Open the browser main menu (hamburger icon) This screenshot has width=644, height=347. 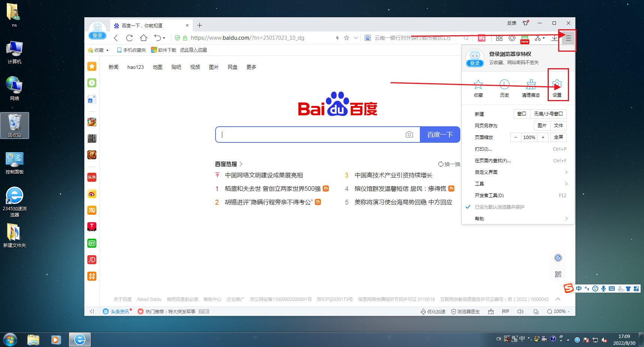point(568,38)
